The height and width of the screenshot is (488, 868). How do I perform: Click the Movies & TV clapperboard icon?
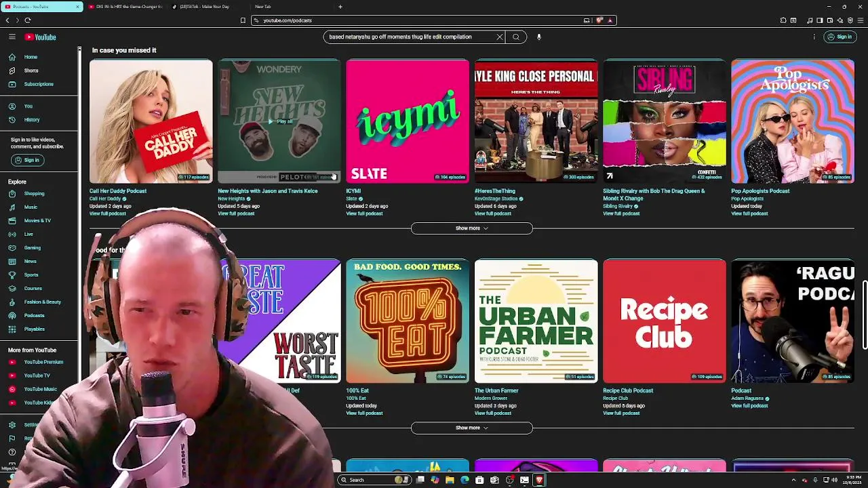[x=12, y=221]
